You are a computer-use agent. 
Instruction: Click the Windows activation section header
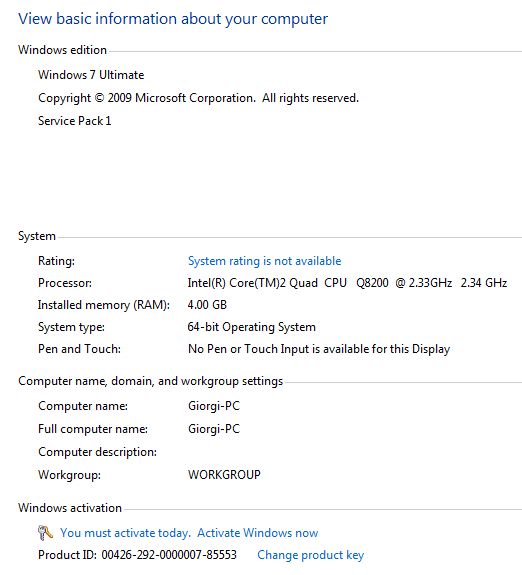click(x=70, y=508)
